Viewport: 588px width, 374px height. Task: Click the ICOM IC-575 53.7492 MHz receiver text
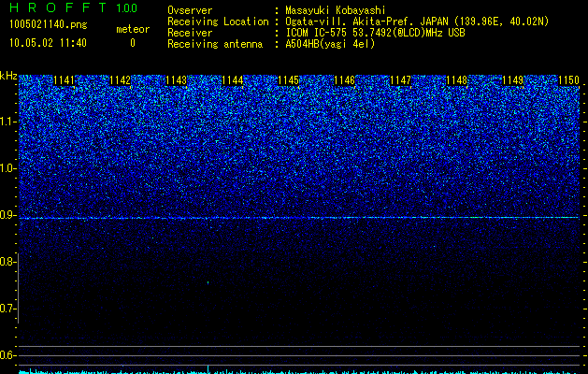(x=376, y=33)
